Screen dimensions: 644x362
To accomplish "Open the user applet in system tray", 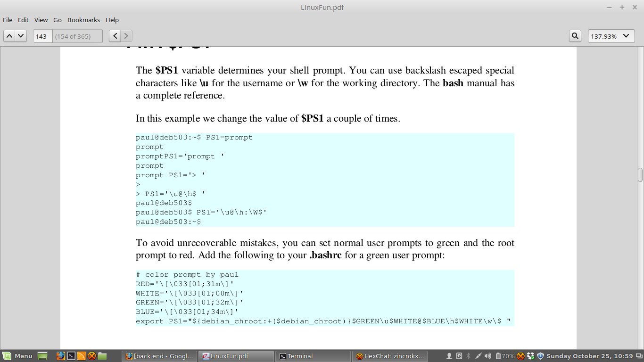I will [x=449, y=356].
